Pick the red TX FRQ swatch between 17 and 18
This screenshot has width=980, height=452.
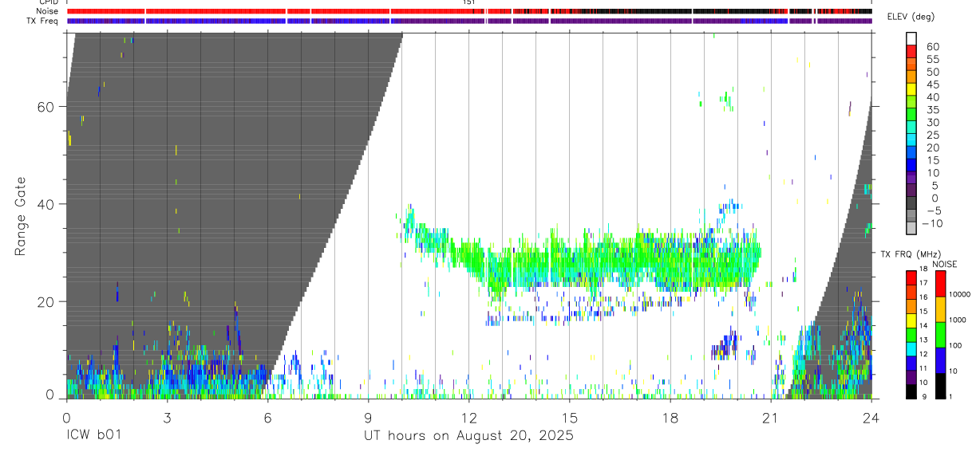pyautogui.click(x=911, y=277)
